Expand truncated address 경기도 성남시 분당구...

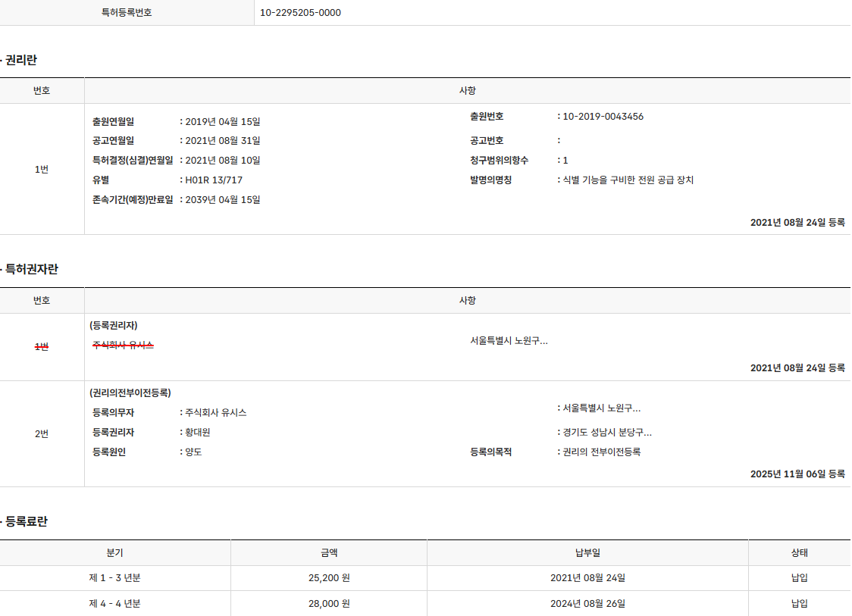pyautogui.click(x=606, y=433)
